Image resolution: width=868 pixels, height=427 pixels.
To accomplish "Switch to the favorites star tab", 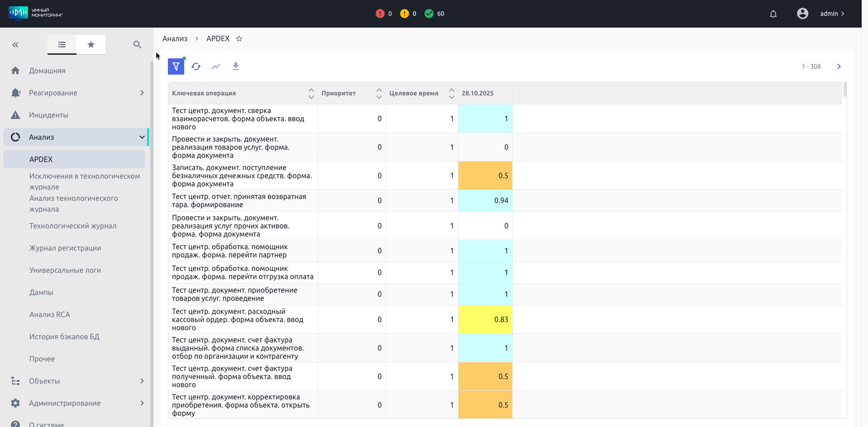I will coord(91,45).
